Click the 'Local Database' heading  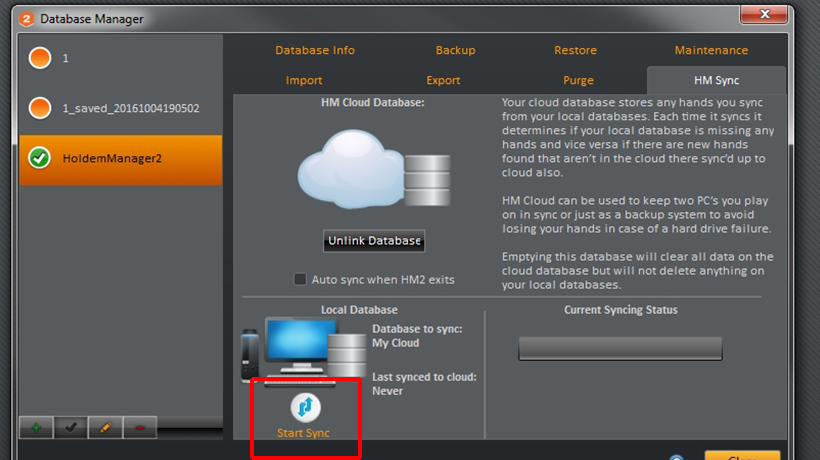[x=359, y=310]
